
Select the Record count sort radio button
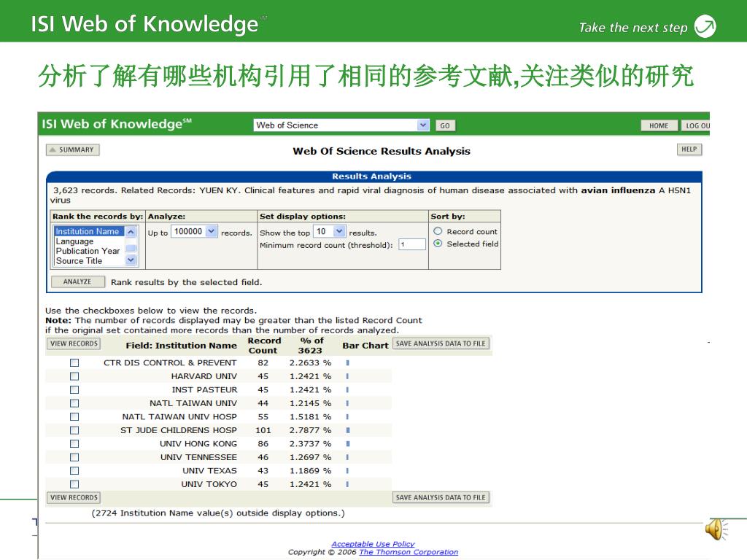click(x=438, y=231)
